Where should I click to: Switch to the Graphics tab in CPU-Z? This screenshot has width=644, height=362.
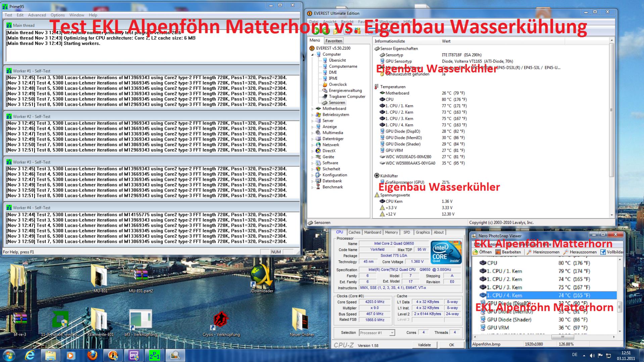point(423,232)
